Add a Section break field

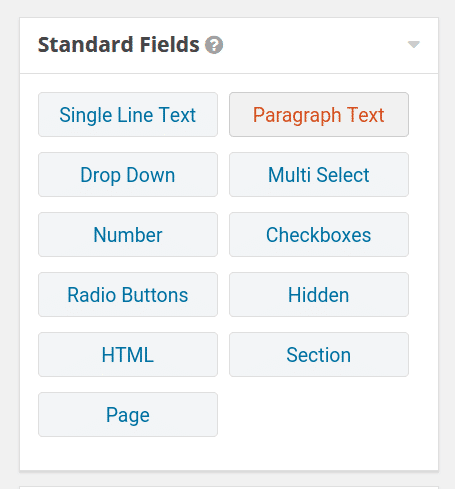click(x=319, y=355)
